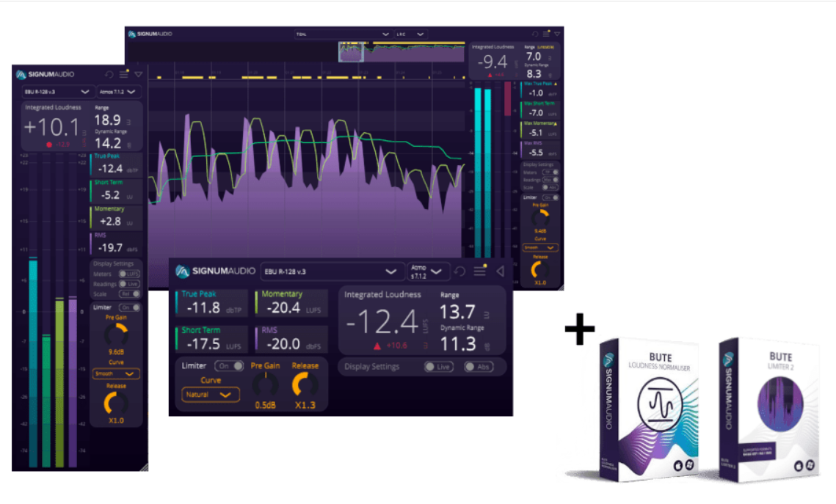Click the undo arrow in the graph plugin header

(x=535, y=34)
